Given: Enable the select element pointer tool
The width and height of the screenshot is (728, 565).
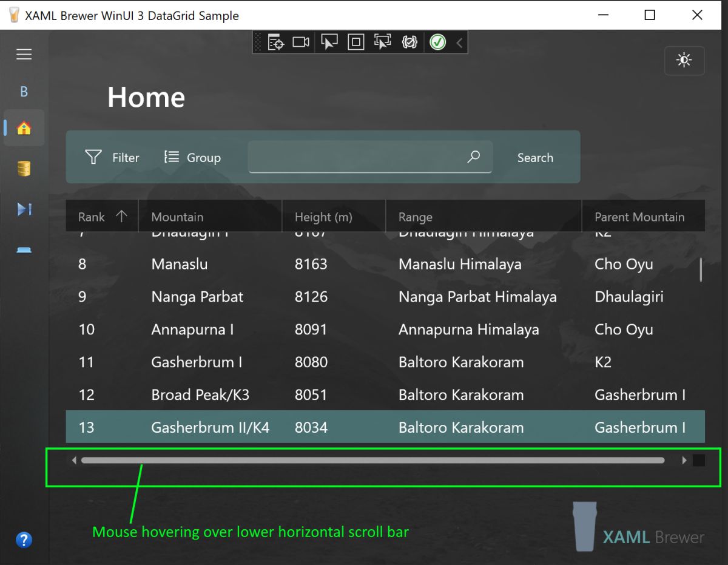Looking at the screenshot, I should point(329,42).
